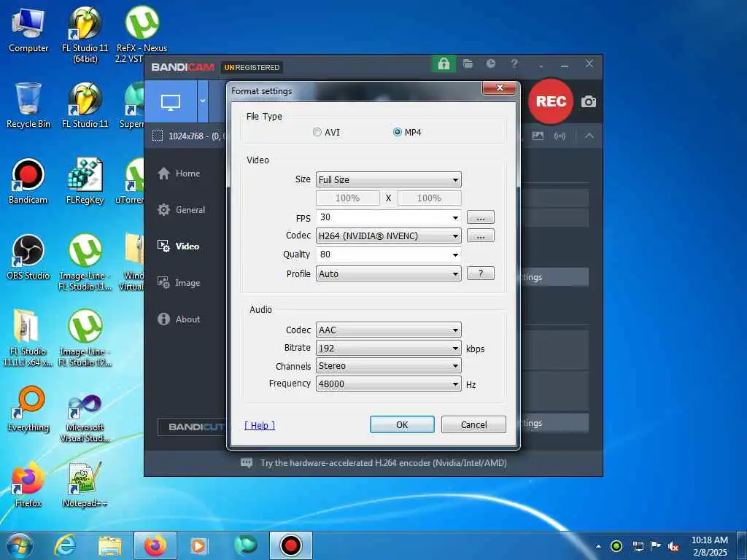Close the Format settings dialog

[499, 87]
